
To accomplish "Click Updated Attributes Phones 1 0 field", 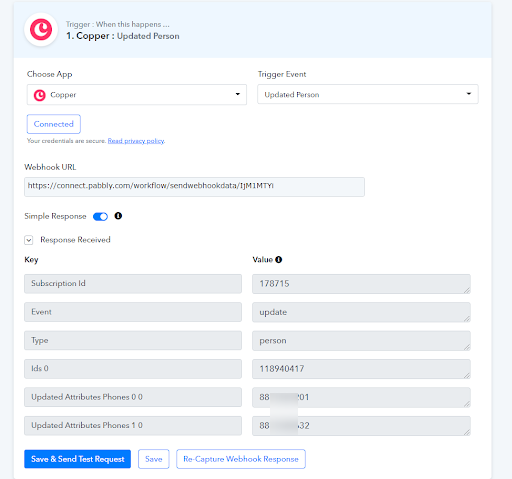I will (x=133, y=425).
